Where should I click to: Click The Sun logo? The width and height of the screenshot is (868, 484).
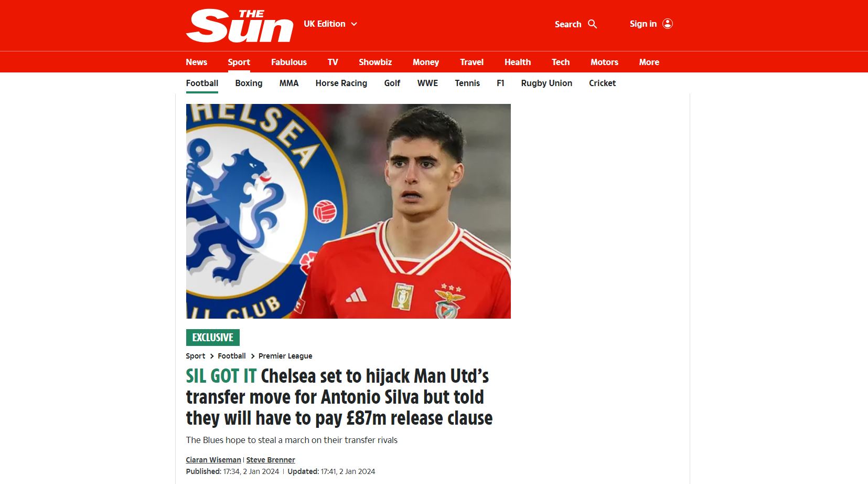pyautogui.click(x=240, y=26)
